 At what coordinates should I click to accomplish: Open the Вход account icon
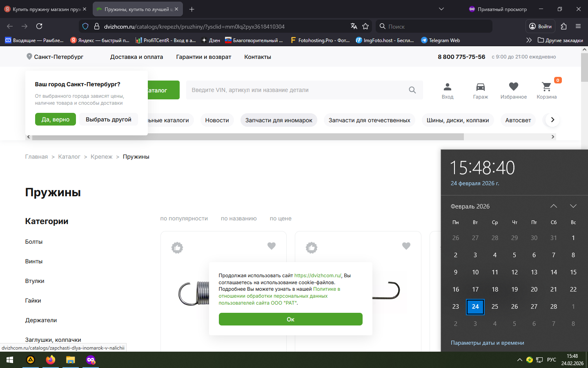coord(448,91)
